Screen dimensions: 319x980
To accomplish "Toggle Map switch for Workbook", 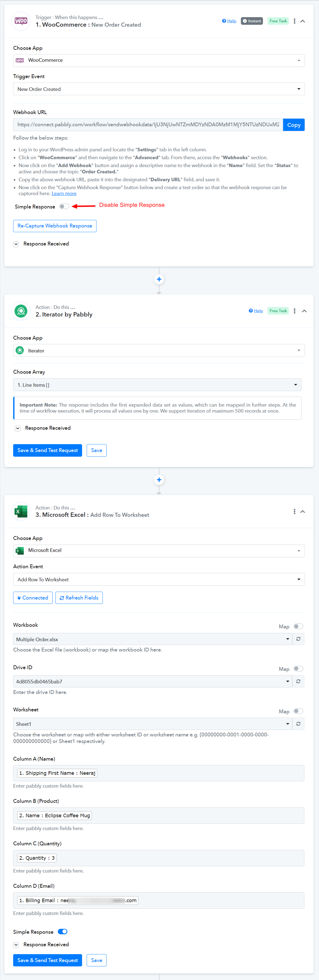I will click(299, 626).
